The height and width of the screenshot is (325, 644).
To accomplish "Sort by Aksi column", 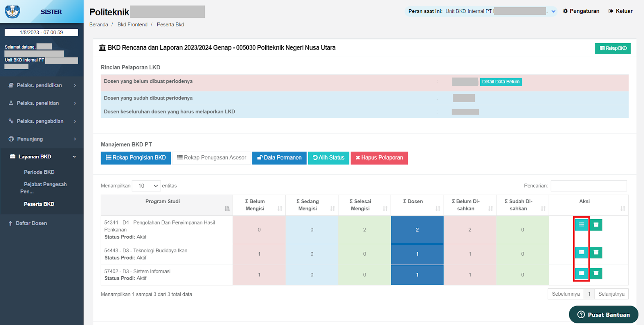I will 588,205.
